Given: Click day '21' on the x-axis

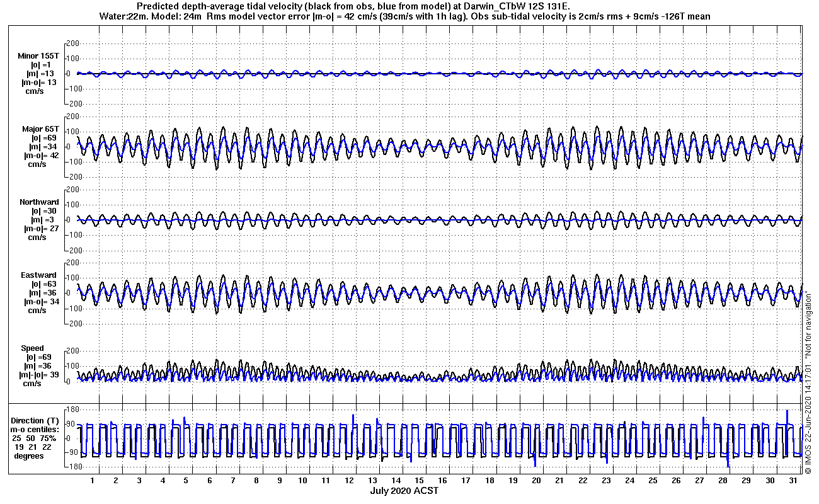Looking at the screenshot, I should point(559,480).
